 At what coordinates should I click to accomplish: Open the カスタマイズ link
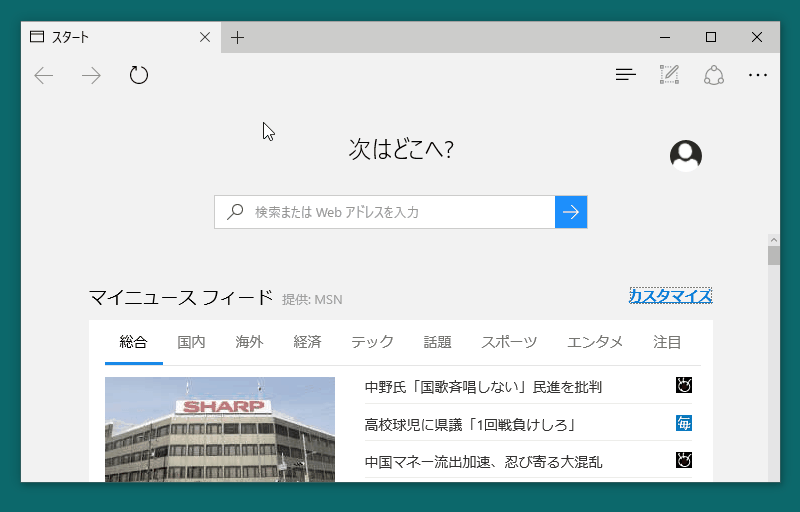point(670,296)
